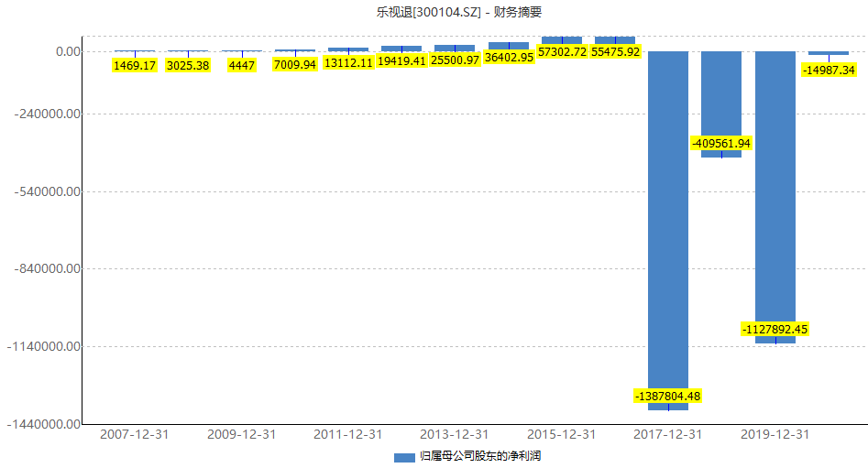The height and width of the screenshot is (468, 868).
Task: Click the blue legend color swatch
Action: coord(404,458)
